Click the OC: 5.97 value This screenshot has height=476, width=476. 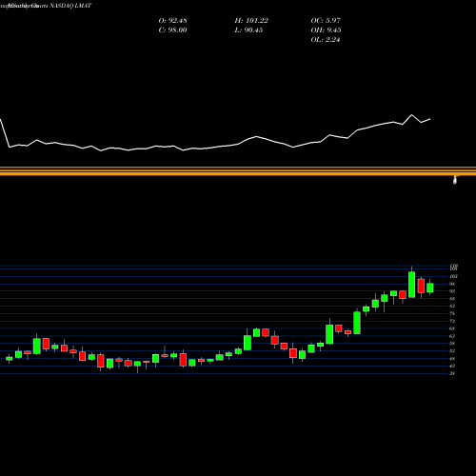326,21
